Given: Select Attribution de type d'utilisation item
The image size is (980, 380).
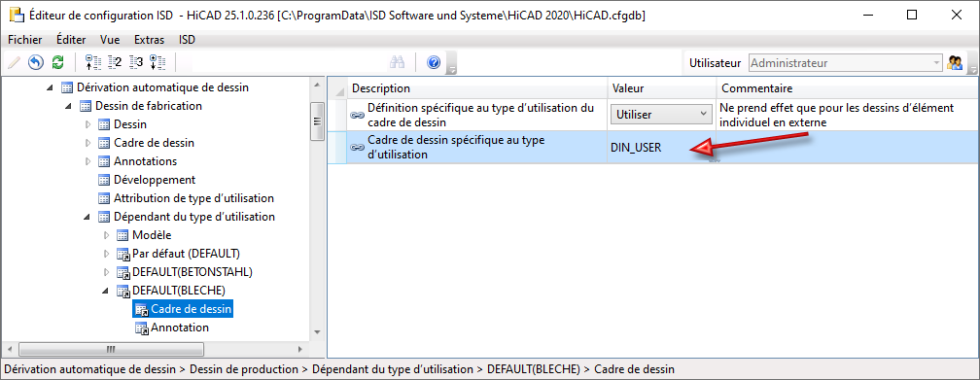Looking at the screenshot, I should click(x=193, y=198).
